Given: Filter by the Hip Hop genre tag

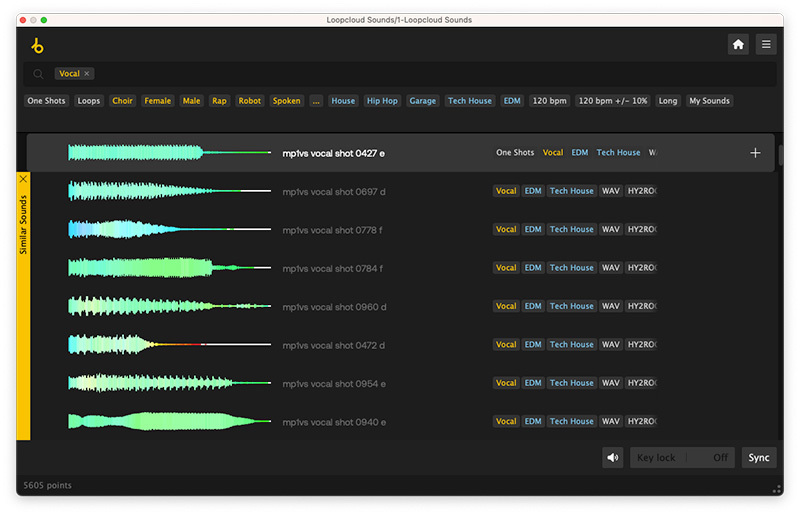Looking at the screenshot, I should 382,101.
